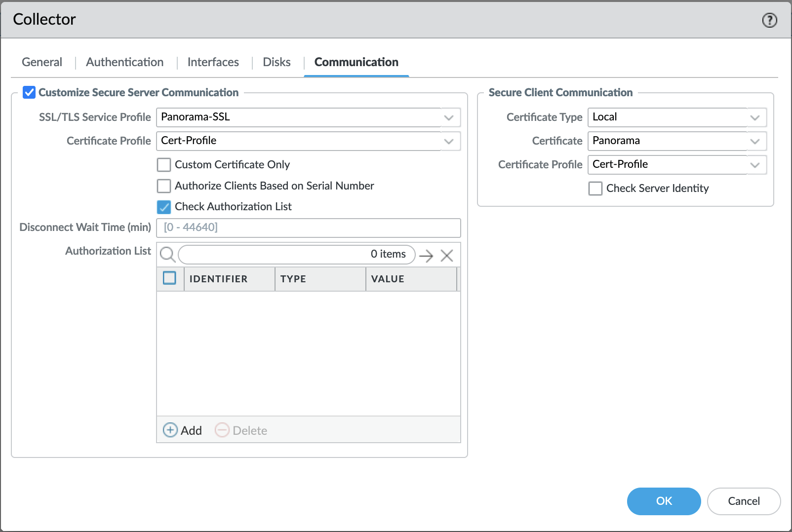Select the General tab
792x532 pixels.
(41, 62)
